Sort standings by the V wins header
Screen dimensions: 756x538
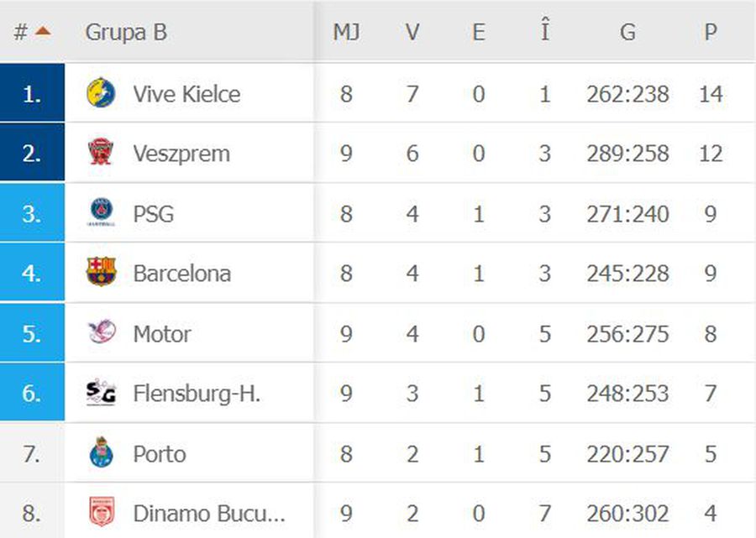coord(412,32)
